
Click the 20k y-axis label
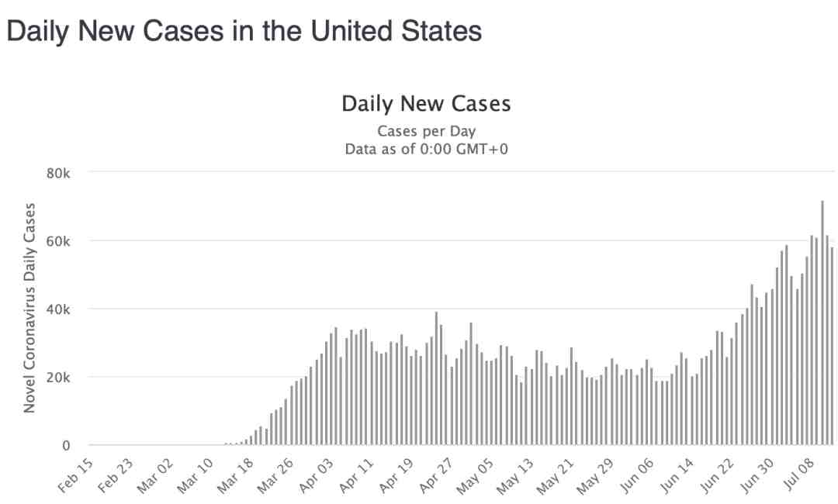58,378
